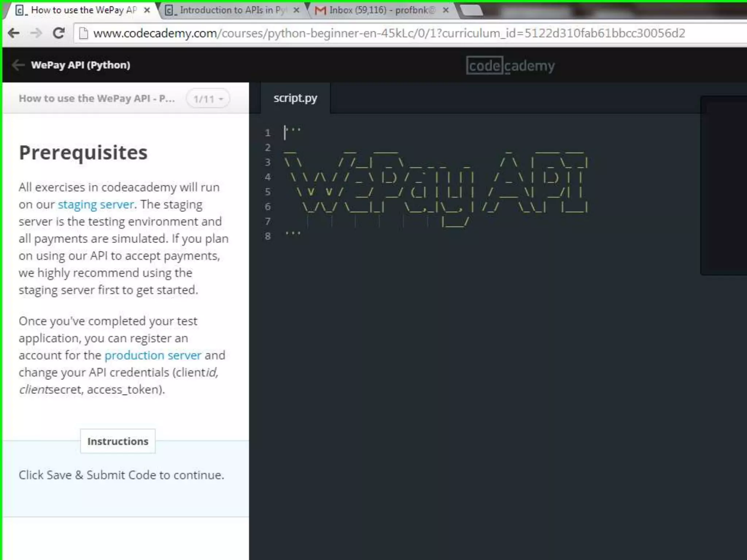
Task: Open the 'staging server' link
Action: 96,205
